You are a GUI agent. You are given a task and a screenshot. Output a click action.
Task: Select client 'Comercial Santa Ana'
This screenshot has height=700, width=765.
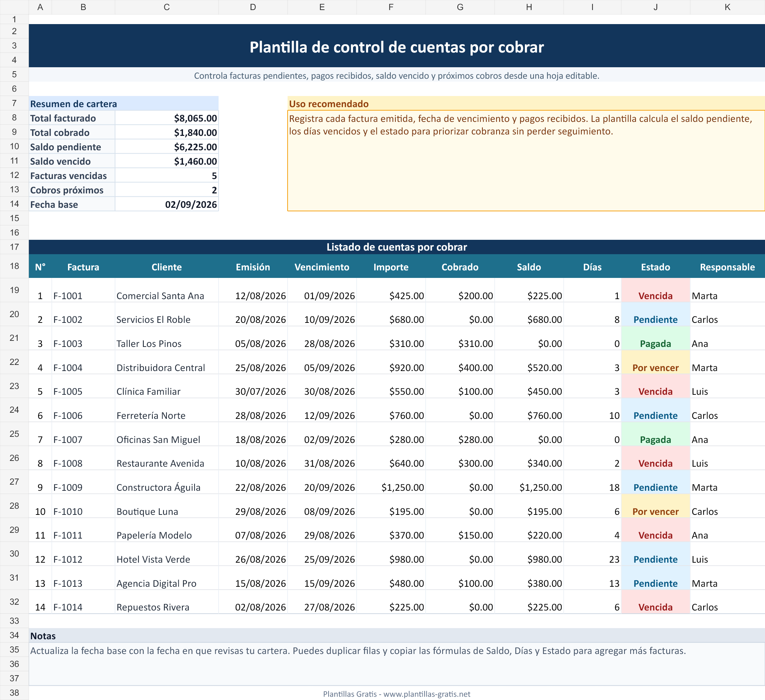(x=166, y=290)
